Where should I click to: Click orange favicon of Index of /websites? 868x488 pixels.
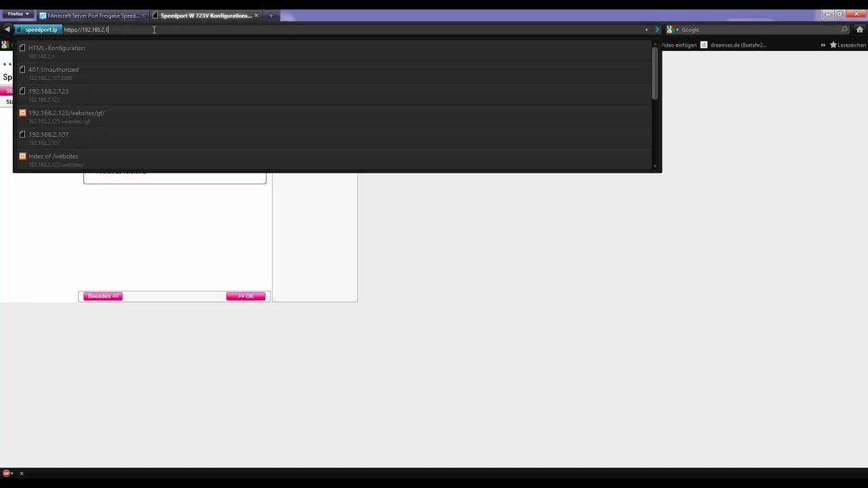pyautogui.click(x=22, y=156)
